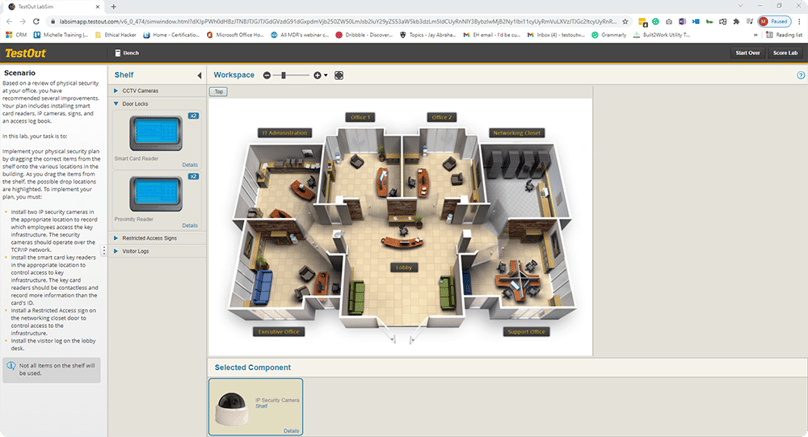This screenshot has height=437, width=808.
Task: Click the camera screenshot extension icon
Action: click(669, 22)
